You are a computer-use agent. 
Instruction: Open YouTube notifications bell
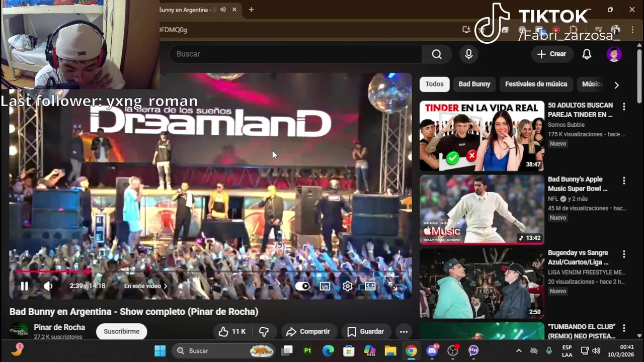[587, 54]
